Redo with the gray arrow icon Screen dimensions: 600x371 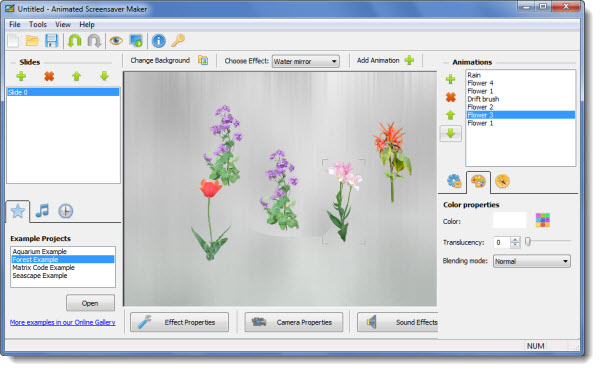point(94,41)
